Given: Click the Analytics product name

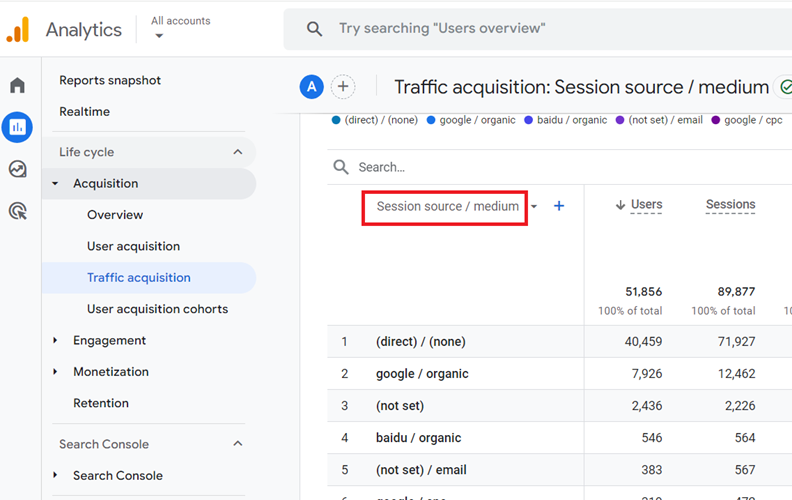Looking at the screenshot, I should [84, 29].
